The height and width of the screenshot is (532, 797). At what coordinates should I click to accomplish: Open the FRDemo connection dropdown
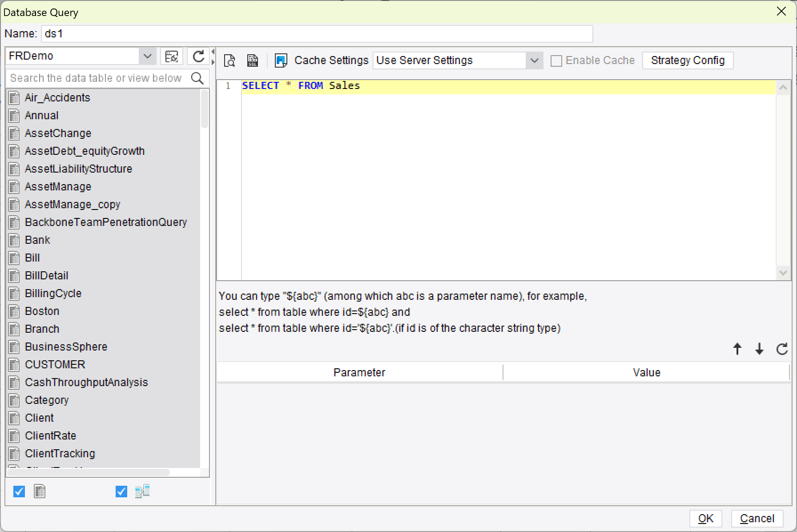(x=147, y=56)
